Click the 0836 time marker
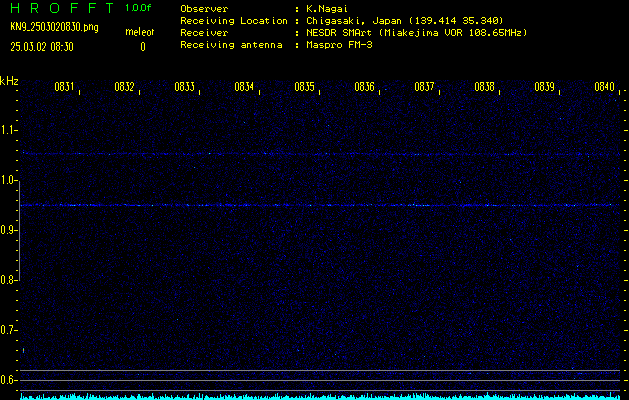The width and height of the screenshot is (629, 400). (364, 87)
